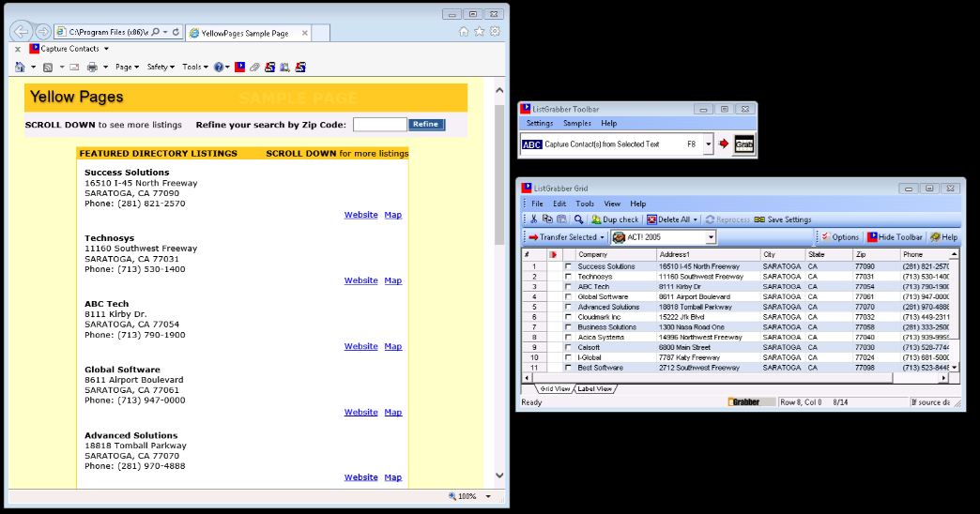
Task: Click the Copy icon in ListGrabber Grid
Action: click(547, 219)
